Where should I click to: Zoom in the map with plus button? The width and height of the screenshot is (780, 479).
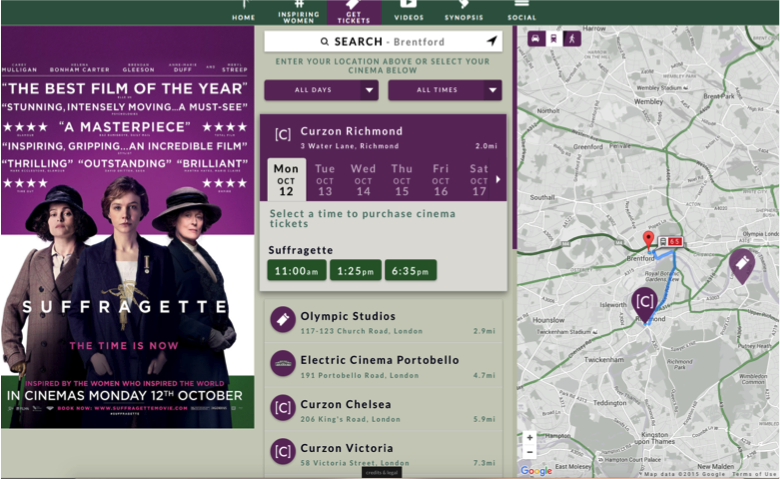[530, 438]
